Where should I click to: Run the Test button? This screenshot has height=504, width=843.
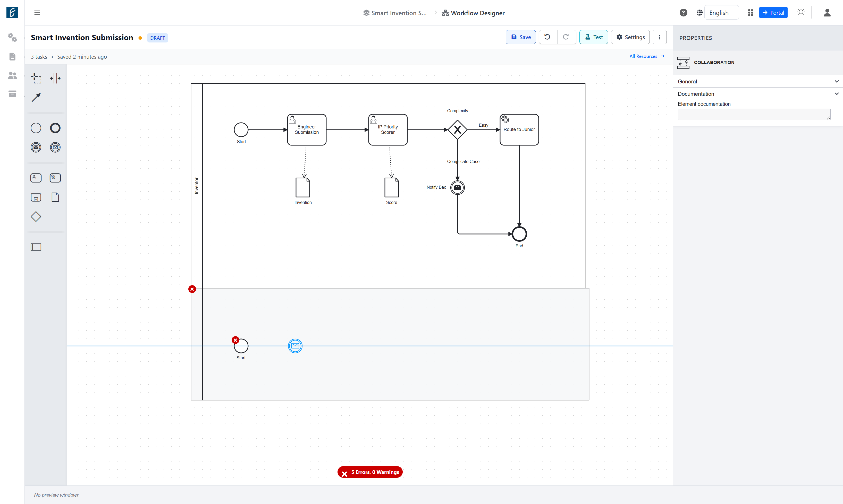(x=594, y=37)
